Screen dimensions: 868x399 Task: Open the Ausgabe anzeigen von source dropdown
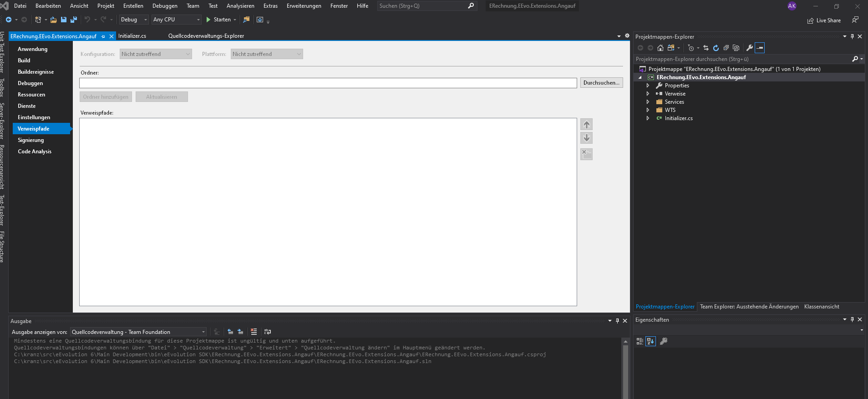point(139,332)
